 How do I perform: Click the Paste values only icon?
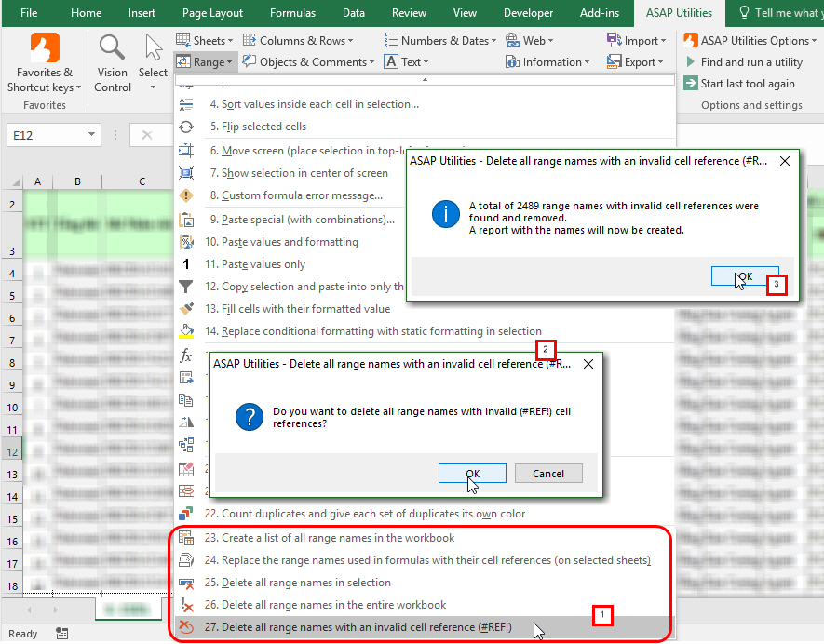(186, 264)
